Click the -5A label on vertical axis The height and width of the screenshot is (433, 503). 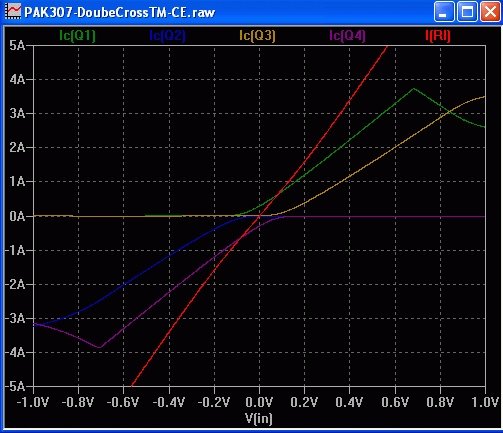(x=15, y=386)
